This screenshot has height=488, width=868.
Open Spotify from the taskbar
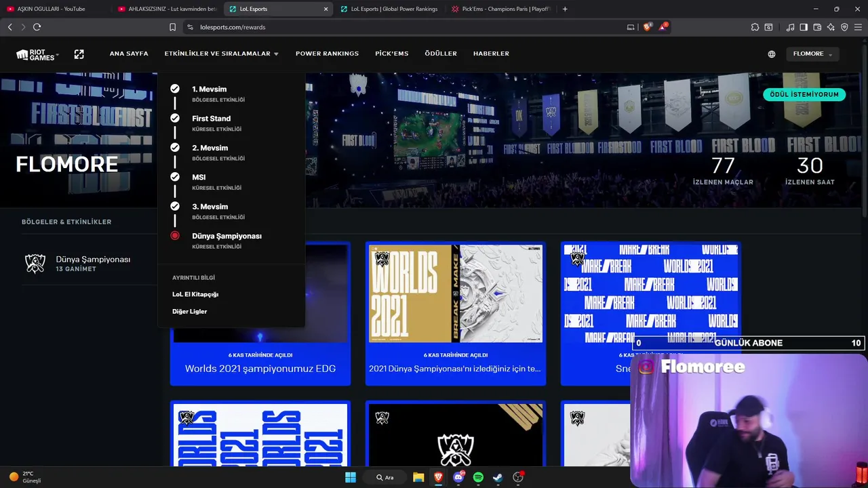(478, 477)
